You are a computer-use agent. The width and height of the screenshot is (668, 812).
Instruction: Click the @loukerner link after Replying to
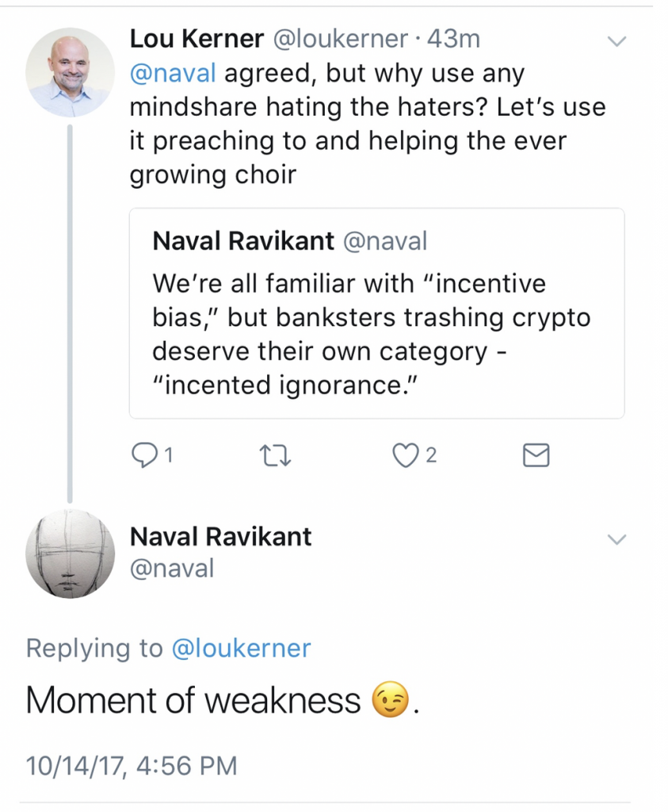point(241,648)
